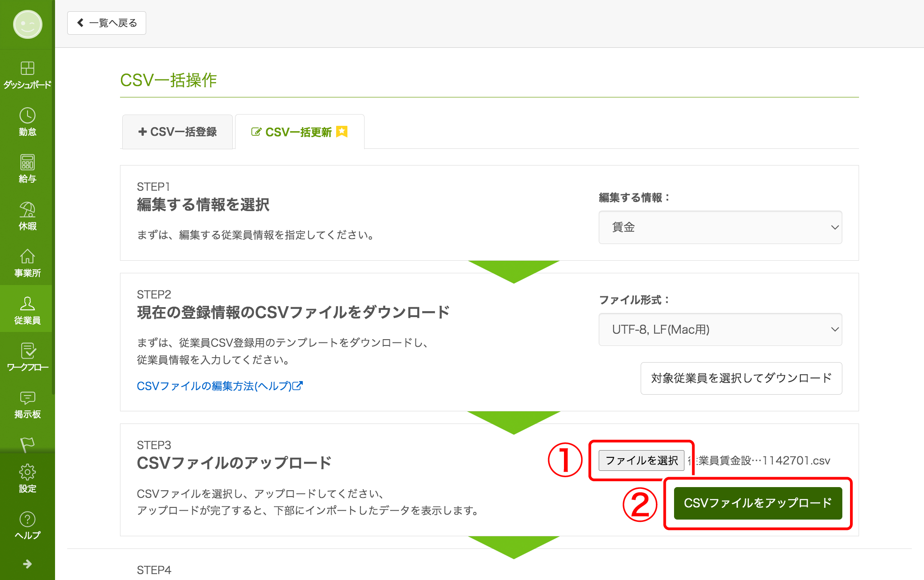The image size is (924, 580).
Task: Click the yellow star icon on CSV一括更新 tab
Action: tap(342, 131)
